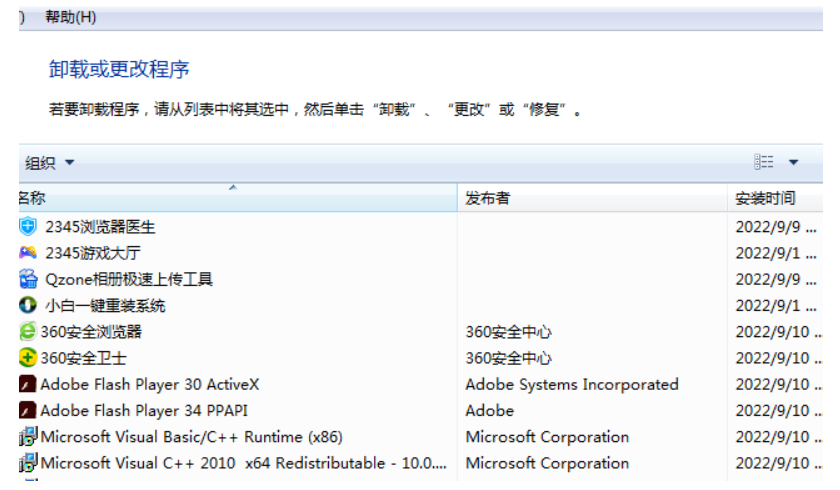Click the 360安全卫士 icon

tap(28, 358)
